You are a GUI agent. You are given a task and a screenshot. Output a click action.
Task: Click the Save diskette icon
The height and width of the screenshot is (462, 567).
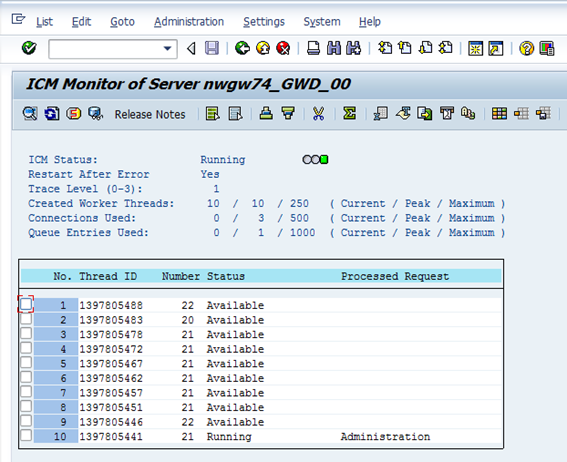212,48
